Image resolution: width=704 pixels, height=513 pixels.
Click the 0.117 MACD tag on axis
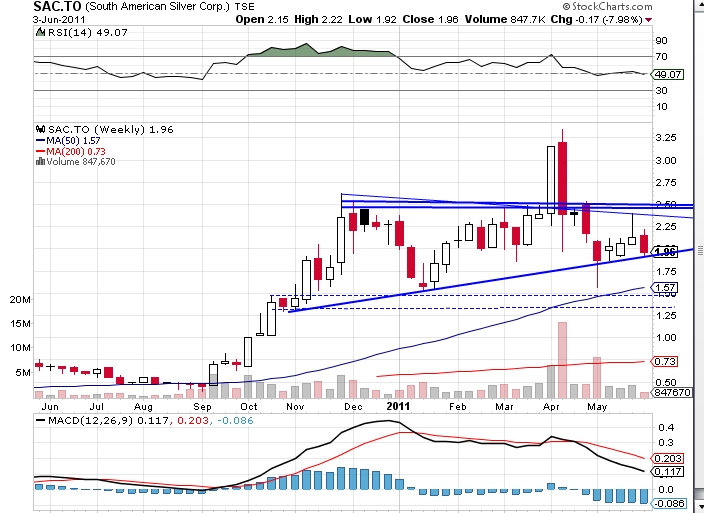click(x=668, y=472)
